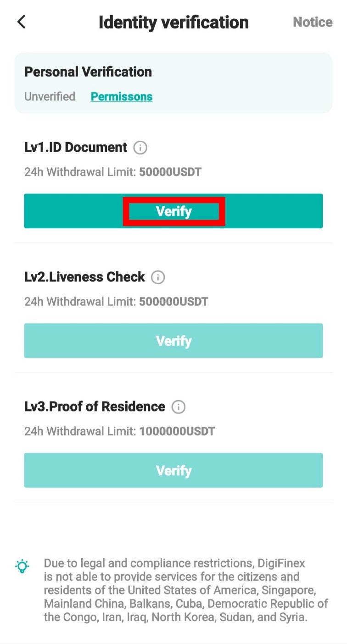Tap the 50000USDT withdrawal limit text
Screen dimensions: 347x644
pos(170,172)
